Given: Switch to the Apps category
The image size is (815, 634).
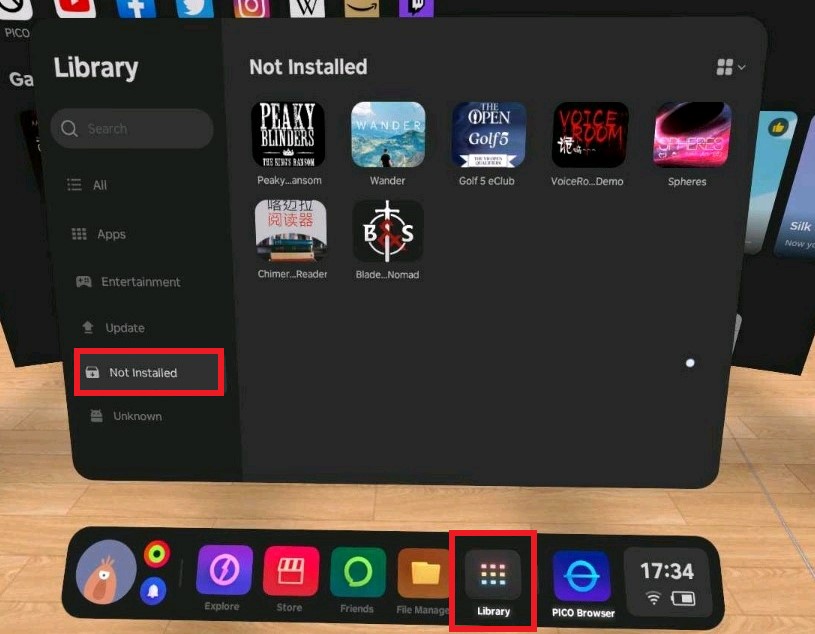Looking at the screenshot, I should tap(111, 234).
